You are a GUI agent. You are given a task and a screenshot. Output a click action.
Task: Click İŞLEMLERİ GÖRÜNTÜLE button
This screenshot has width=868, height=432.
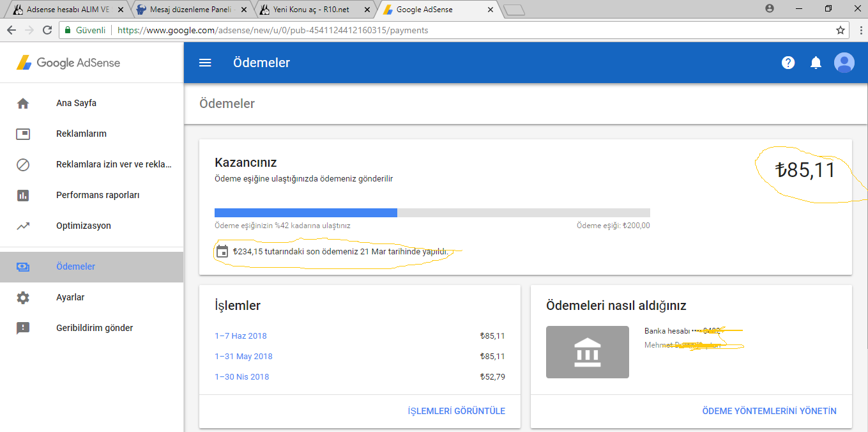pyautogui.click(x=456, y=411)
